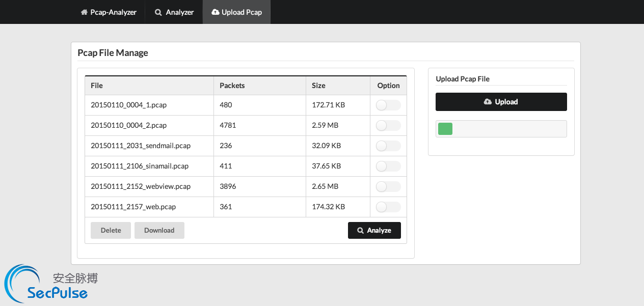Click the Option column header
This screenshot has width=644, height=306.
click(389, 86)
